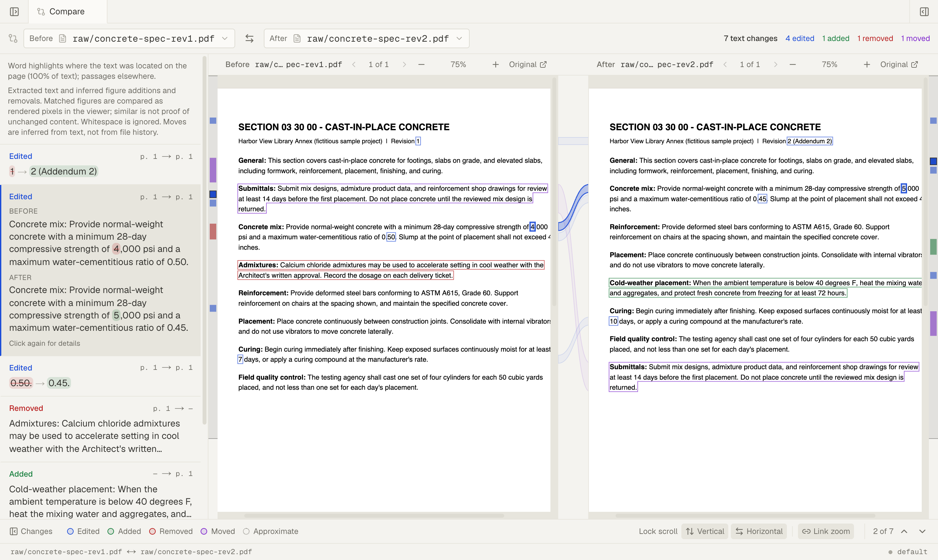The width and height of the screenshot is (938, 560).
Task: Toggle Edited changes filter
Action: click(x=83, y=531)
